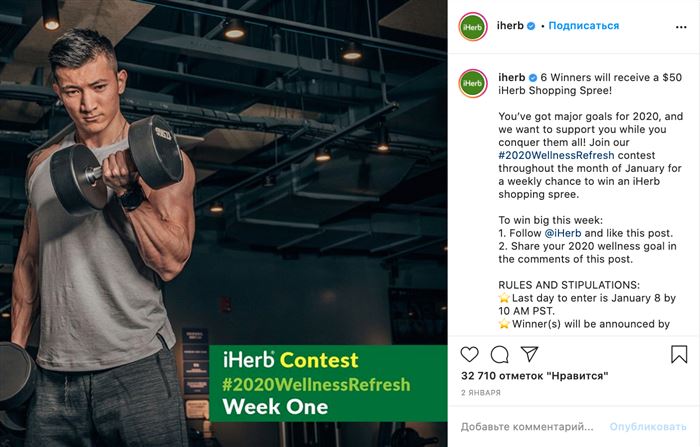Open the @iHerb mention link
This screenshot has height=447, width=700.
[x=562, y=233]
